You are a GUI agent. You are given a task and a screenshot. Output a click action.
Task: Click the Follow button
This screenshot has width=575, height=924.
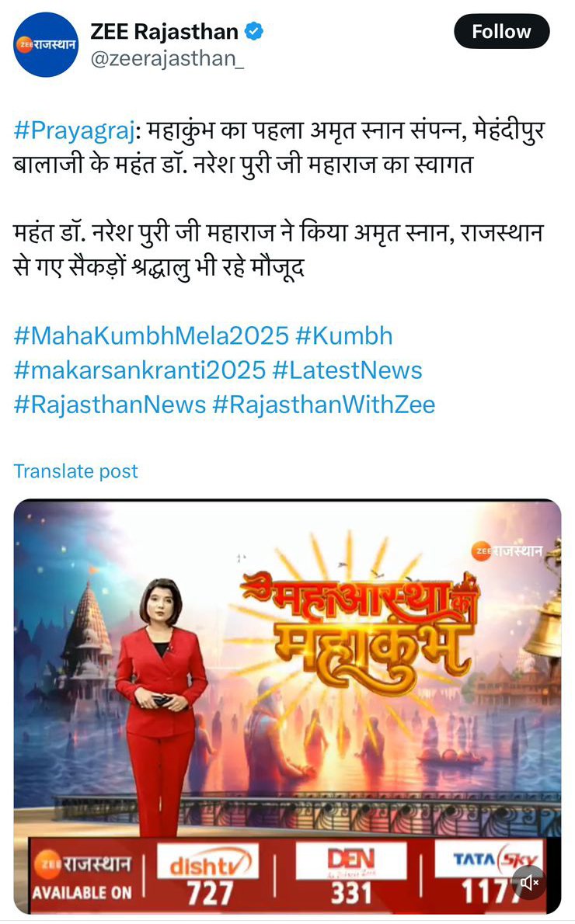(501, 31)
